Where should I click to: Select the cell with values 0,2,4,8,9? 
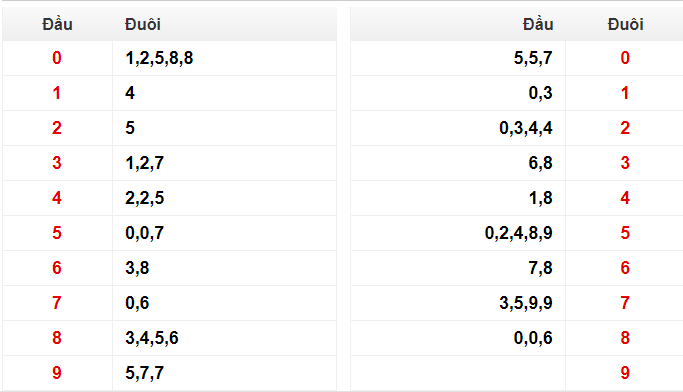click(x=458, y=233)
